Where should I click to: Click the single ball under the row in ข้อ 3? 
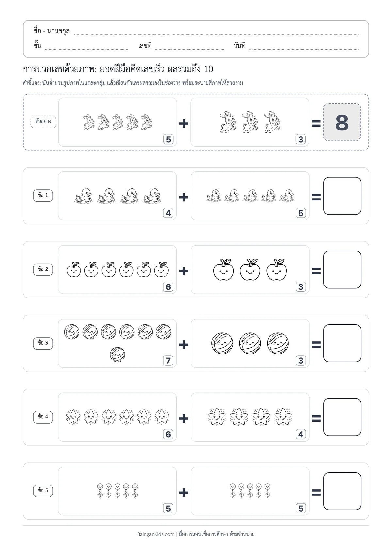point(118,355)
